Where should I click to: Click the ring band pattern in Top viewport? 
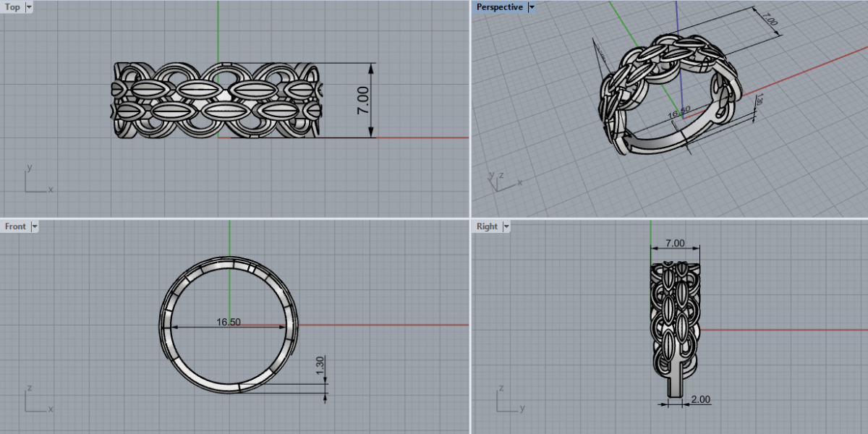click(x=217, y=100)
